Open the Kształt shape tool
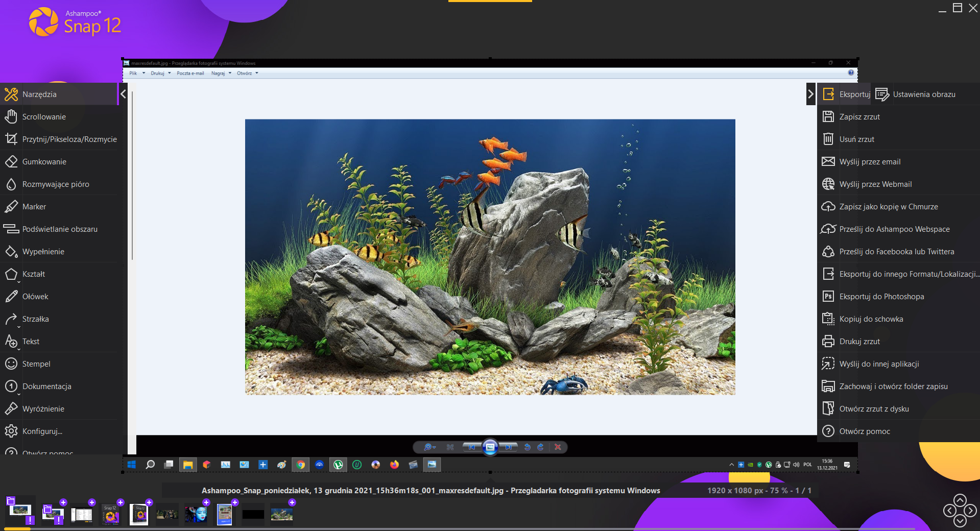This screenshot has height=531, width=980. tap(59, 274)
